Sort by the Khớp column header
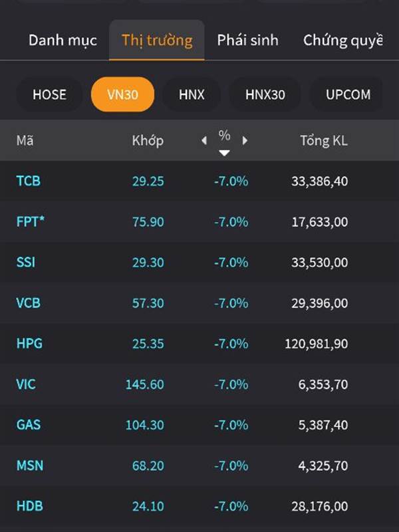 [x=148, y=140]
